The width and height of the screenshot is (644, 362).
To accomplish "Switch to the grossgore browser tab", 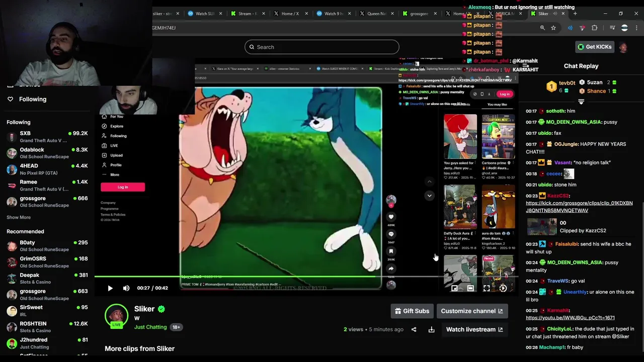I will pos(419,14).
